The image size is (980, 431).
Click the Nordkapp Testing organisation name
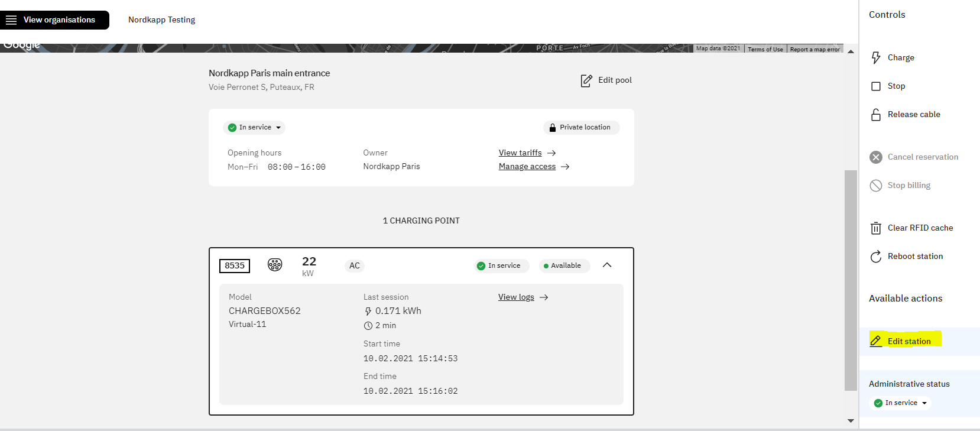[x=161, y=20]
